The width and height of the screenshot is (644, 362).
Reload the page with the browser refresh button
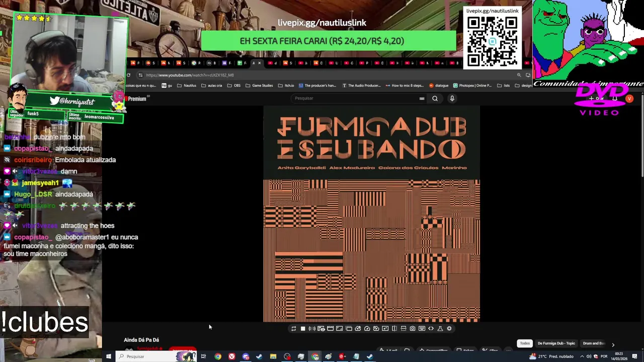click(x=128, y=75)
